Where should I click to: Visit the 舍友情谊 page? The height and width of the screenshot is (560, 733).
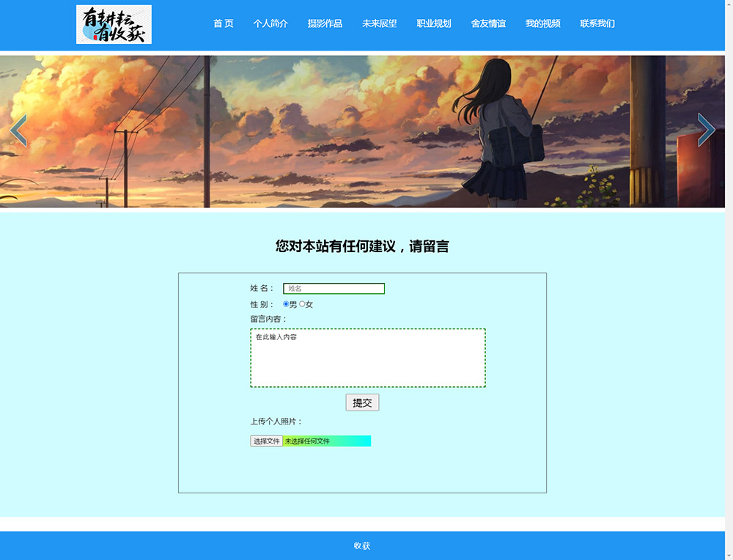pyautogui.click(x=488, y=23)
